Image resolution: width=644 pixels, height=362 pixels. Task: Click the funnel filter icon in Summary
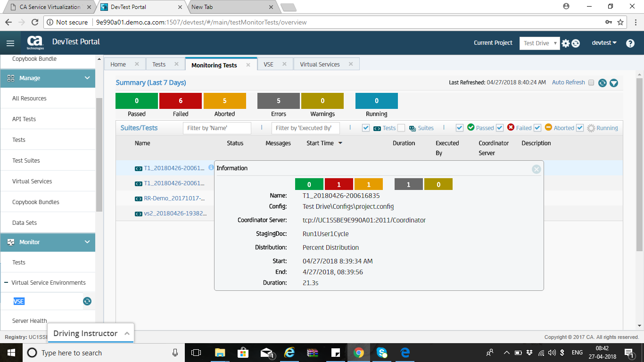(614, 83)
